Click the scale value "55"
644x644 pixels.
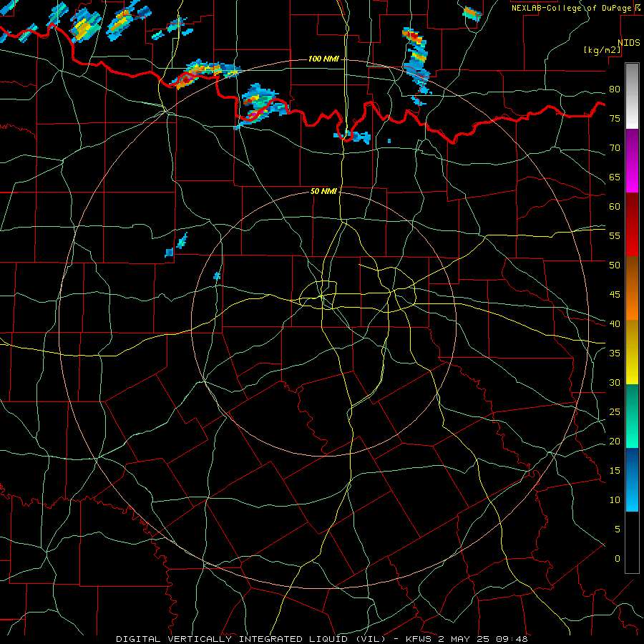615,235
